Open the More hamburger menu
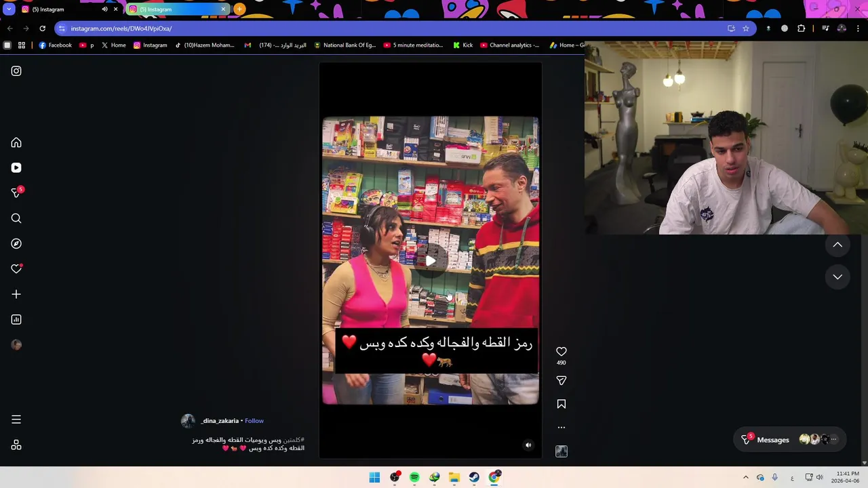The height and width of the screenshot is (488, 868). tap(16, 420)
